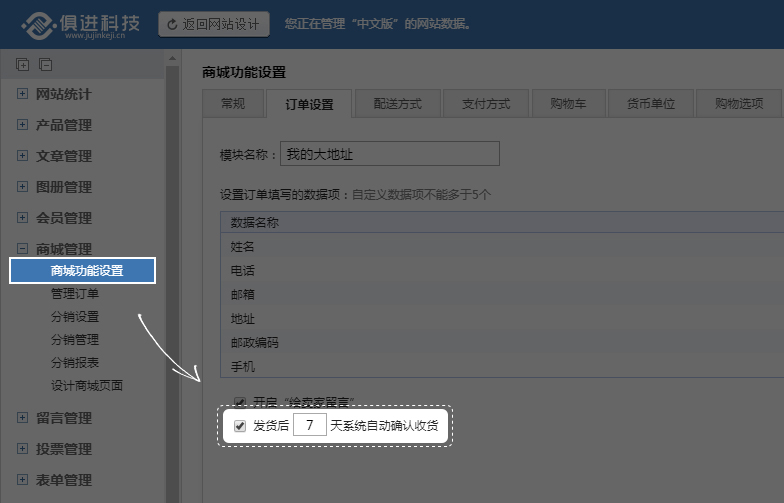Screen dimensions: 784x503
Task: Open 管理订单 in the sidebar
Action: (x=75, y=294)
